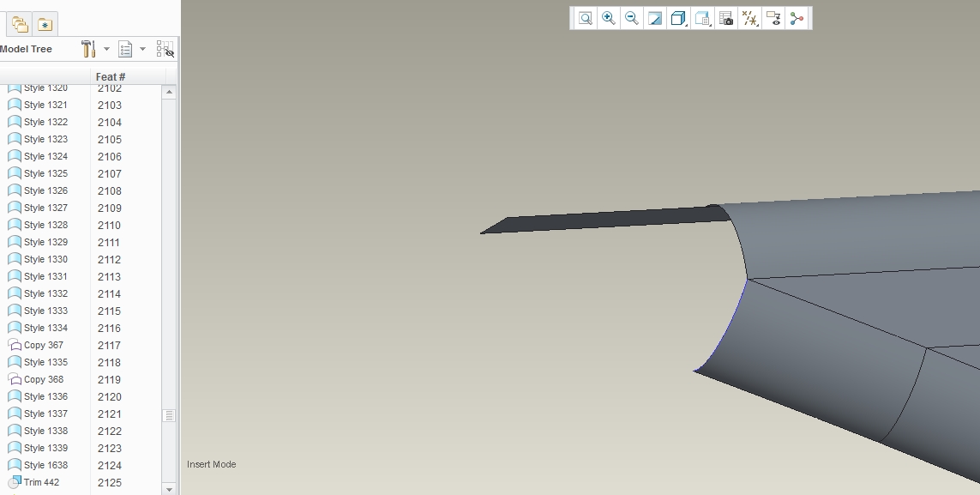Highlight the Style 1330 feature
Screen dimensions: 980x495
click(45, 259)
